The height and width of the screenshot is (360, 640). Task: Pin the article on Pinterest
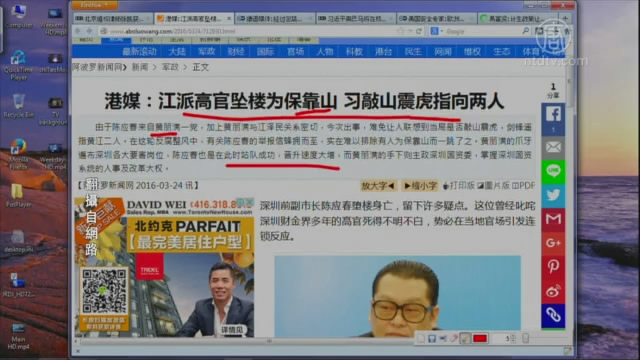tap(553, 267)
